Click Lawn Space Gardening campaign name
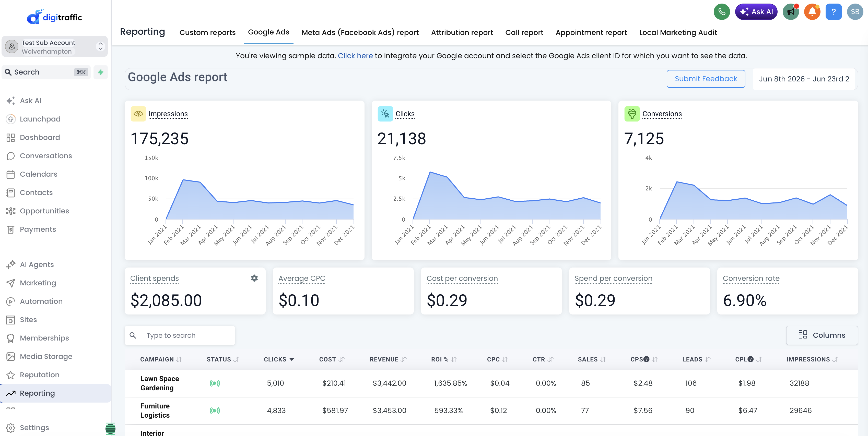 pyautogui.click(x=160, y=383)
